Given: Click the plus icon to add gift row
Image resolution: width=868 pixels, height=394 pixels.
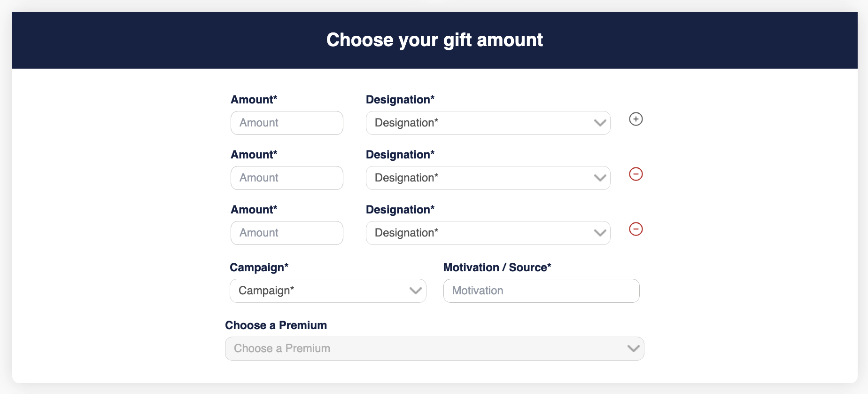Looking at the screenshot, I should [635, 119].
